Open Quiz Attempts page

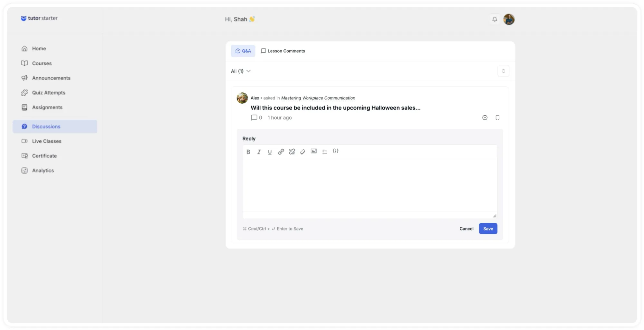[43, 93]
